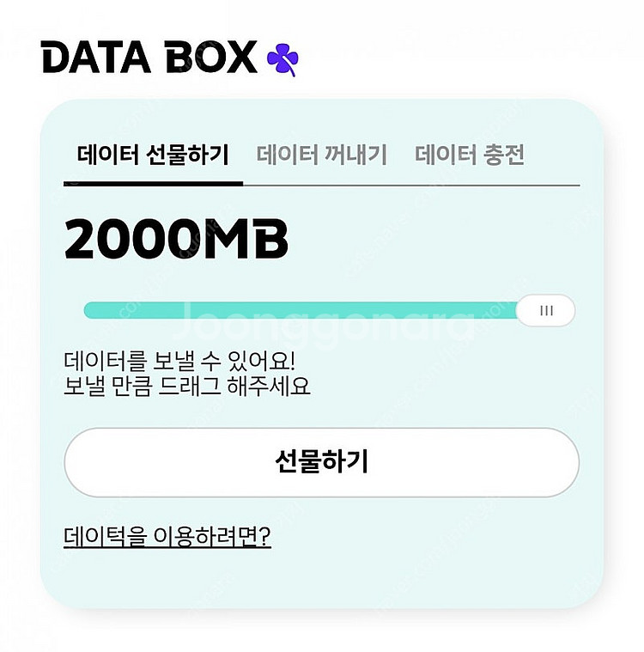Click the left end of the data slider
The width and height of the screenshot is (644, 652).
[x=89, y=311]
